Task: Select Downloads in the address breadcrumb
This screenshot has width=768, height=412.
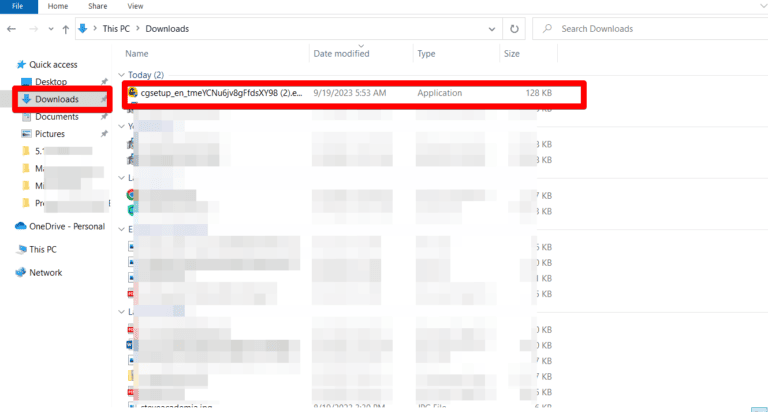Action: pyautogui.click(x=167, y=28)
